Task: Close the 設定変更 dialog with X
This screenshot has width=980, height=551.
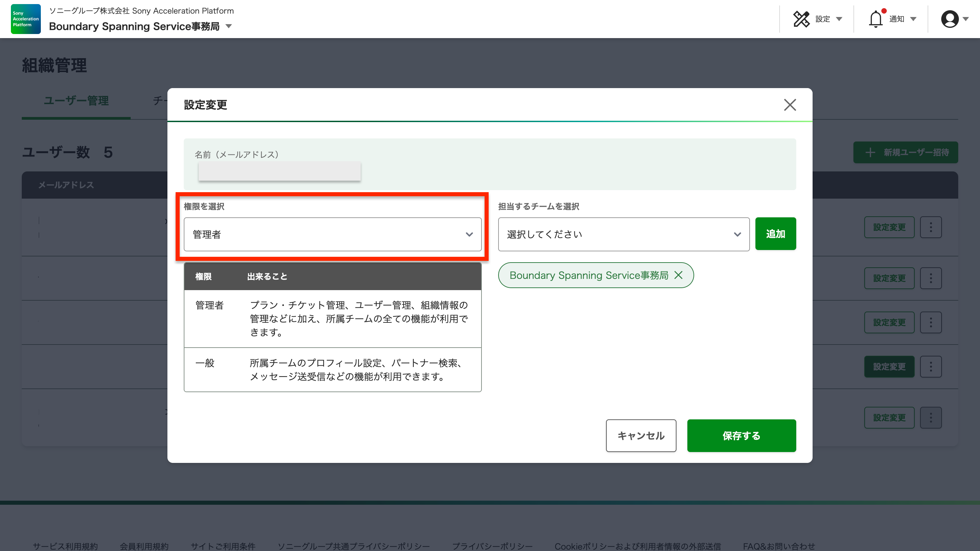Action: [790, 105]
